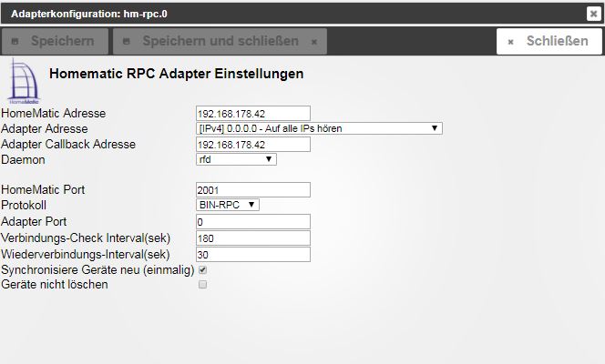Focus the HomeMatic Adresse field
The width and height of the screenshot is (605, 364).
(x=253, y=114)
